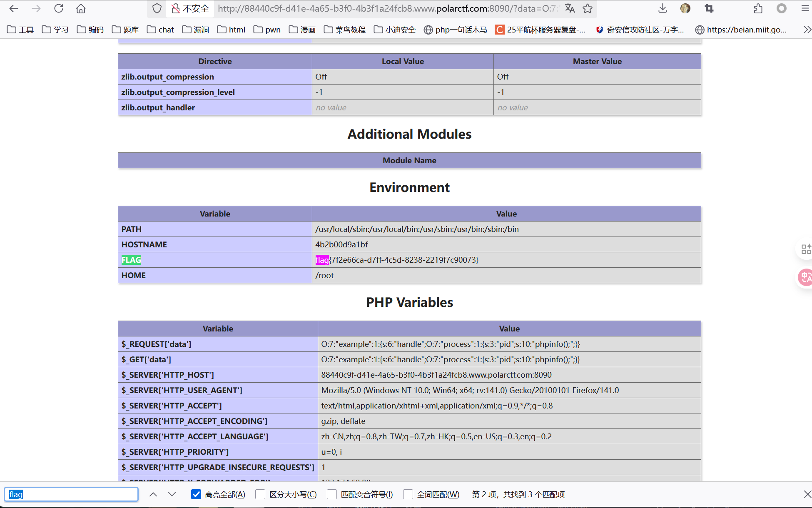
Task: Bookmark this page with star icon
Action: [x=588, y=8]
